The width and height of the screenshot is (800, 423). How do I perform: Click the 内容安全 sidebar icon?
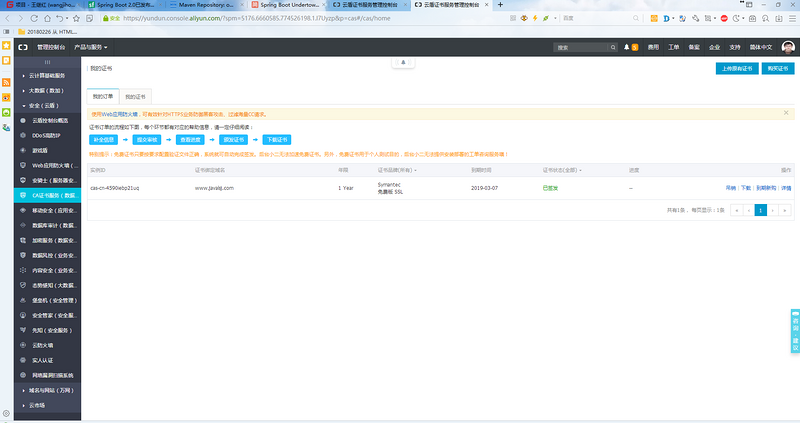point(23,270)
